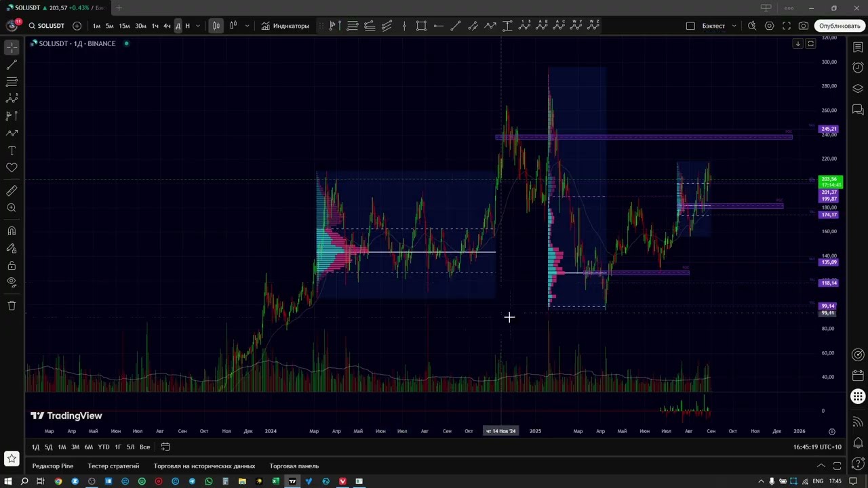Open notifications bell icon
Image resolution: width=868 pixels, height=488 pixels.
tap(858, 443)
